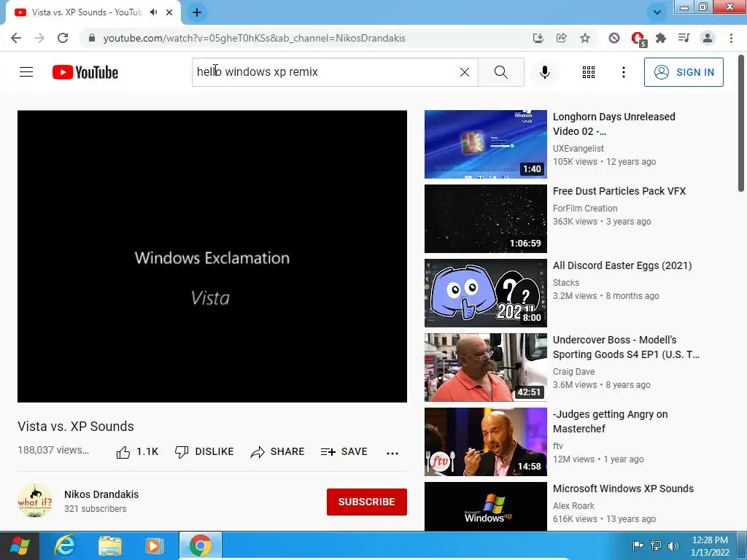Click the Stacks channel name
Screen dimensions: 747x560
point(566,282)
